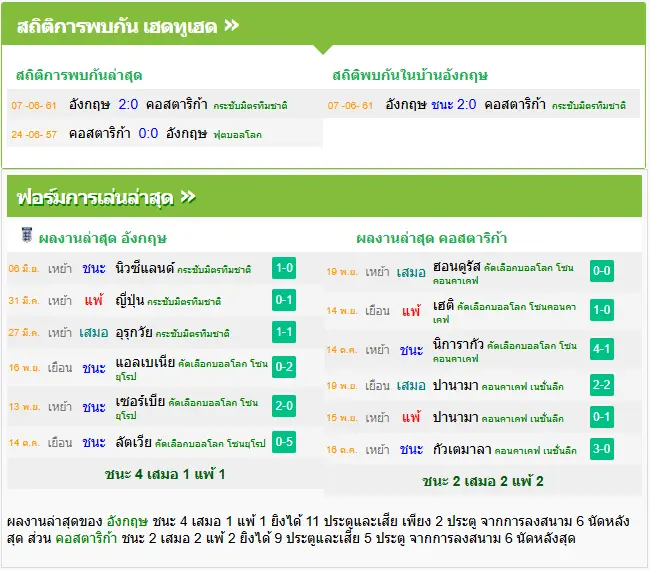
Task: Click the 0-1 score badge for ญี่ปุ่น
Action: (284, 300)
